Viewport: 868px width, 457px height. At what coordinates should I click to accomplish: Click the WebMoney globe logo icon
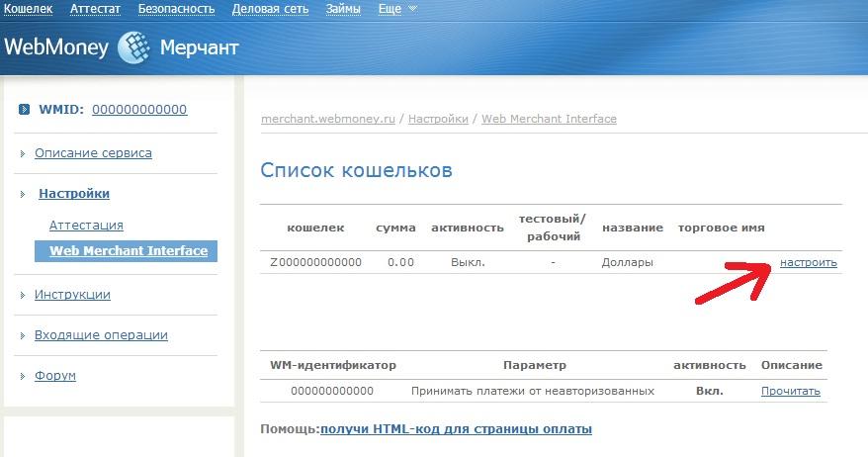(133, 47)
